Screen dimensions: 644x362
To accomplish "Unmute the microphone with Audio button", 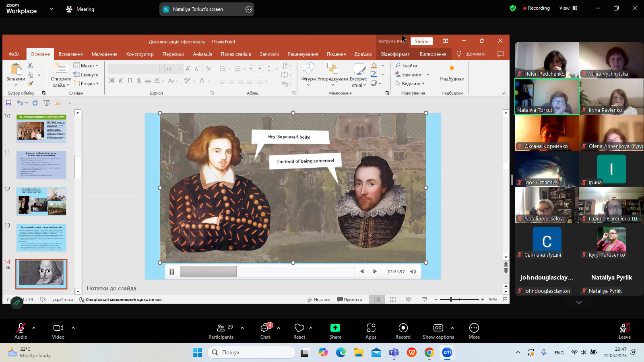I will [21, 328].
